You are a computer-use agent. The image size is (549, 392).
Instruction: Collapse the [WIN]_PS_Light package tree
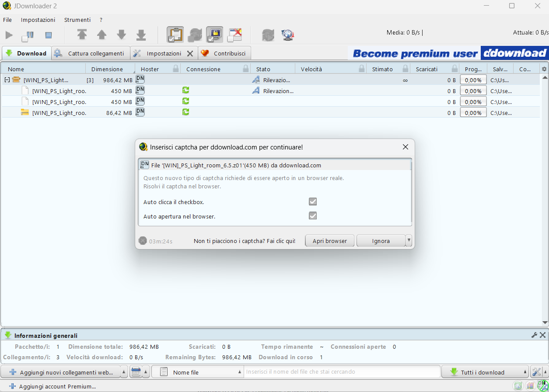7,80
